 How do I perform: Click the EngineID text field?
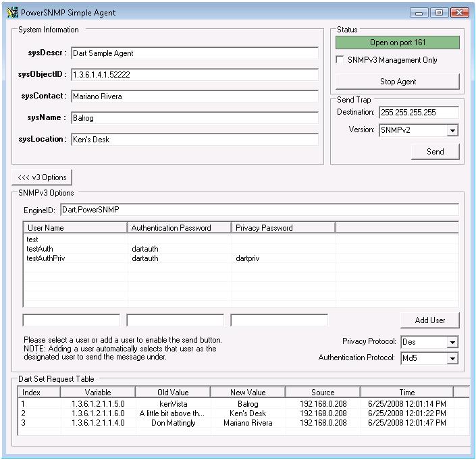[x=259, y=210]
